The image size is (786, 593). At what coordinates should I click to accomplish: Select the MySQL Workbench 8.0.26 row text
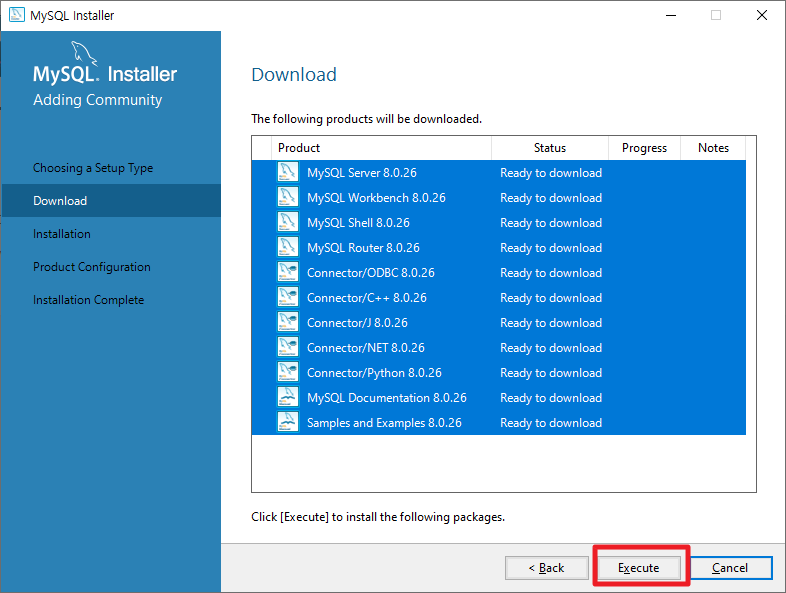[376, 198]
